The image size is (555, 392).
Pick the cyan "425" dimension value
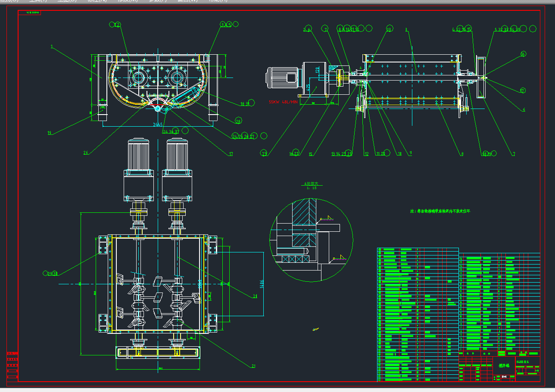pos(308,87)
